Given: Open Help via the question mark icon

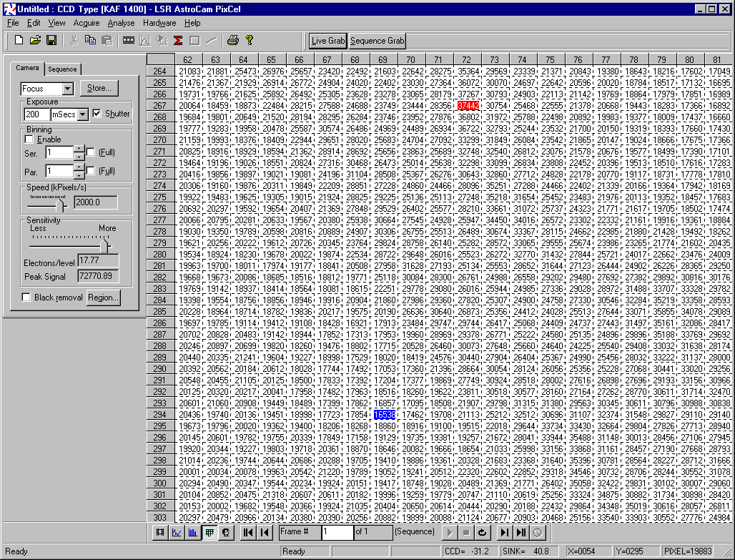Looking at the screenshot, I should click(x=250, y=40).
